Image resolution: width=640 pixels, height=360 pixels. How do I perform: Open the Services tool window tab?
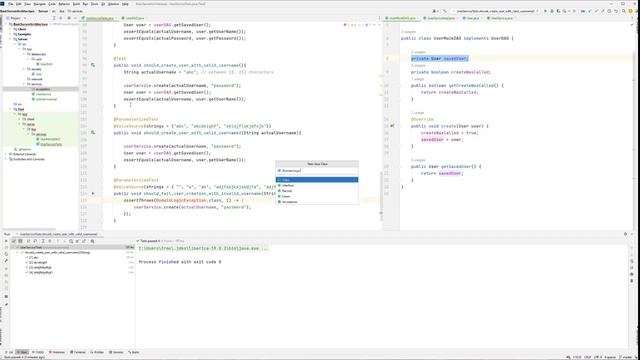click(117, 352)
